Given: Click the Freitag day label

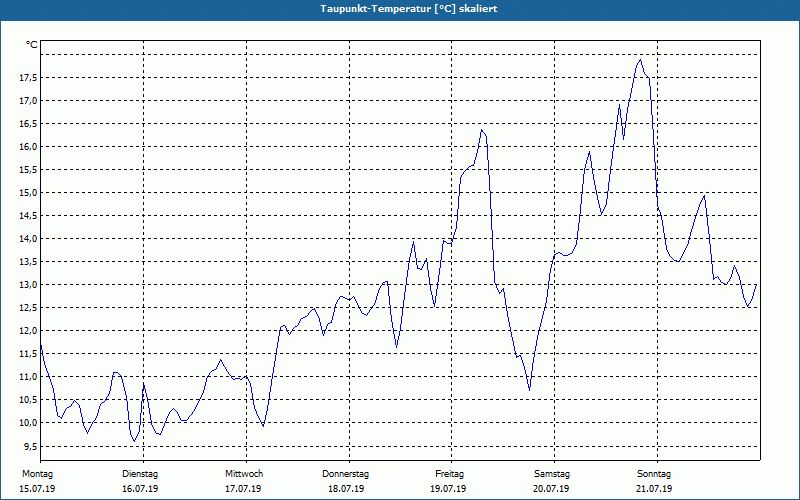Looking at the screenshot, I should coord(449,474).
